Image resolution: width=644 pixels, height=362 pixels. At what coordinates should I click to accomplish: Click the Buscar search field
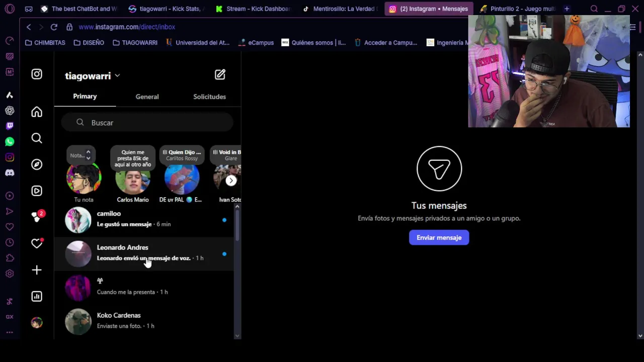click(x=147, y=123)
